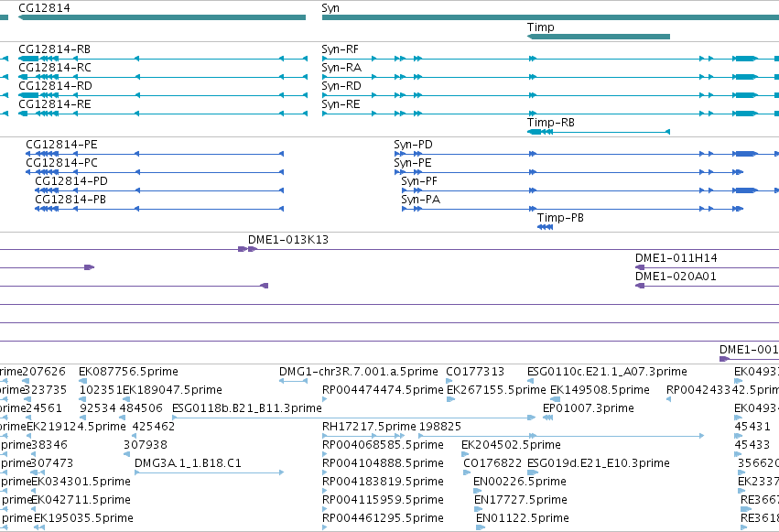Click the Timp gene bar
The width and height of the screenshot is (779, 532).
tap(599, 37)
